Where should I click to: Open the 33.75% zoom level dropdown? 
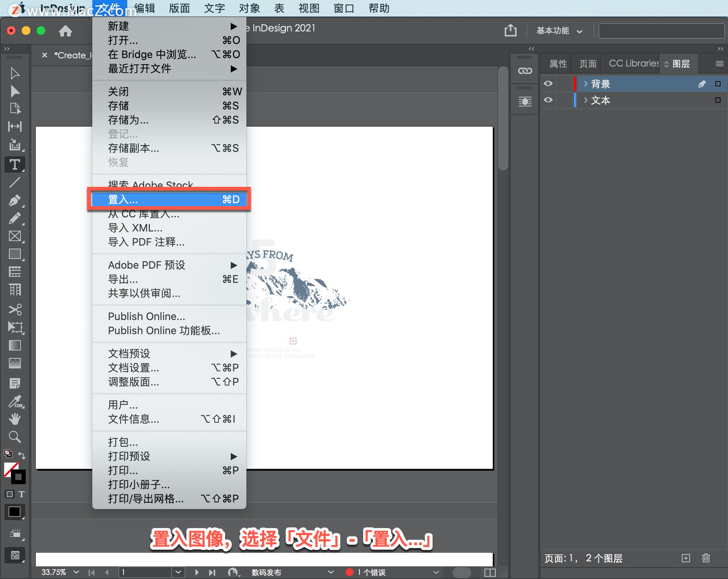(75, 572)
